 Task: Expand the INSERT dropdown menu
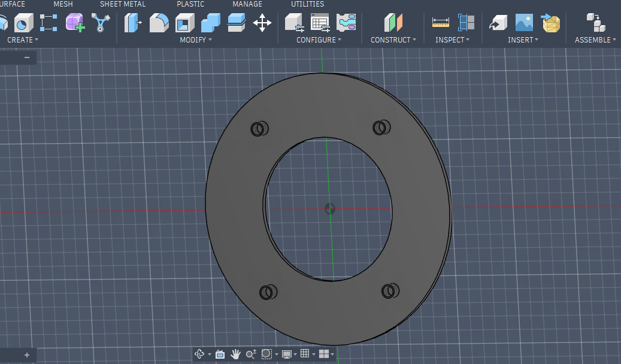(x=523, y=40)
